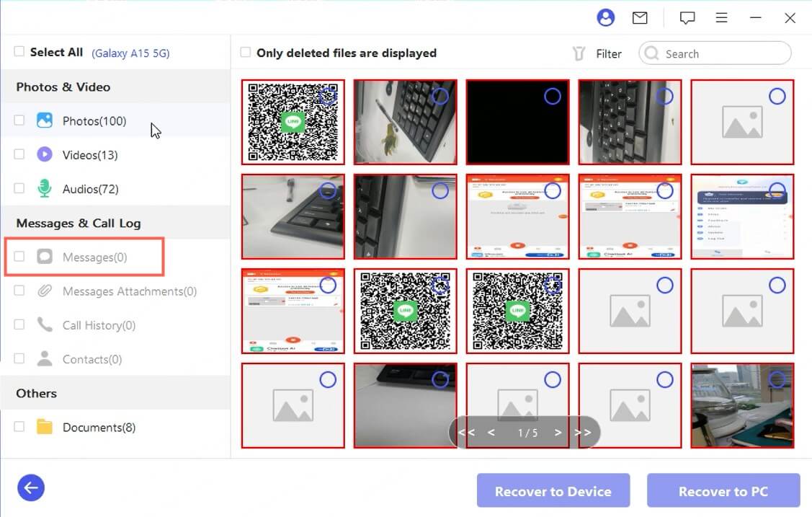
Task: Click the Filter label
Action: (609, 53)
